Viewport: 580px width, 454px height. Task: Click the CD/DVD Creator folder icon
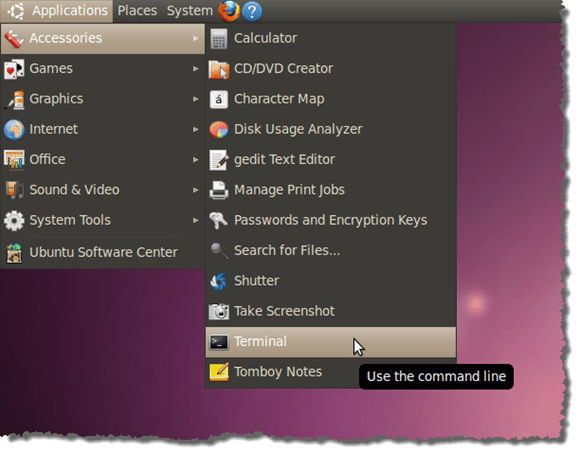(x=219, y=69)
